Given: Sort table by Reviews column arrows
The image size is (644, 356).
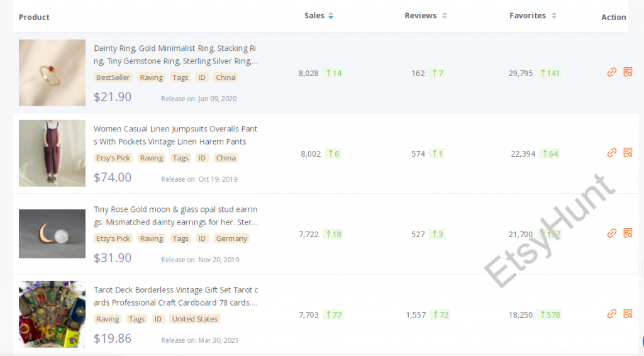Looking at the screenshot, I should 445,16.
